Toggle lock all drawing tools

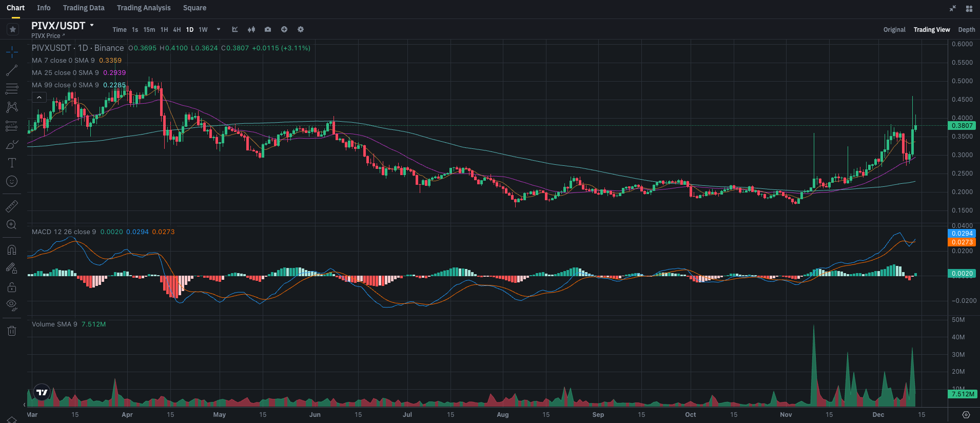[x=12, y=286]
